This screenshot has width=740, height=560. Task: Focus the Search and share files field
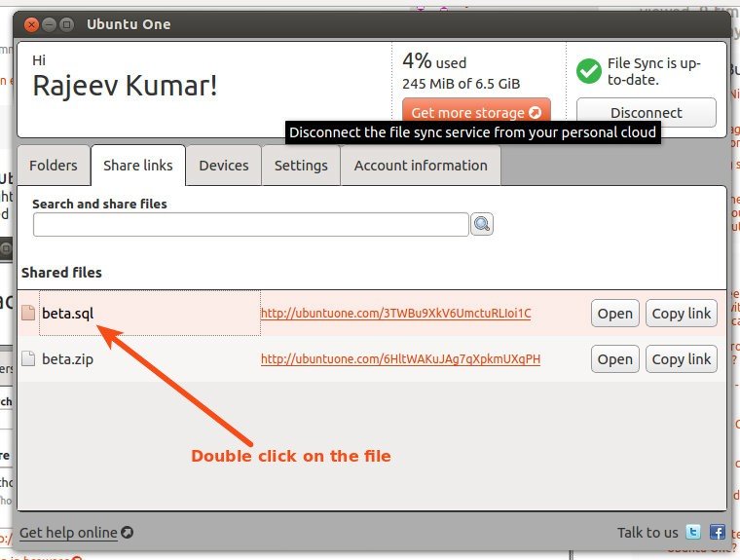point(250,225)
